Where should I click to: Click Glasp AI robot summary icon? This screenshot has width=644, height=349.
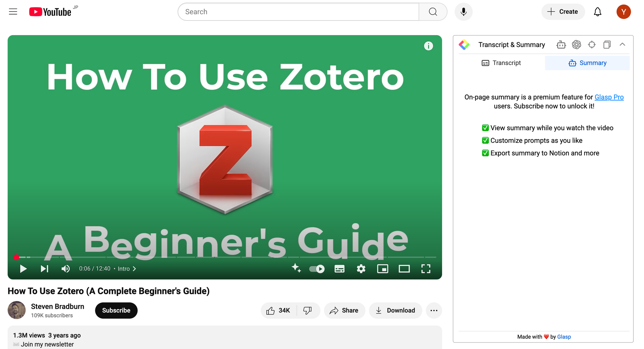coord(561,44)
